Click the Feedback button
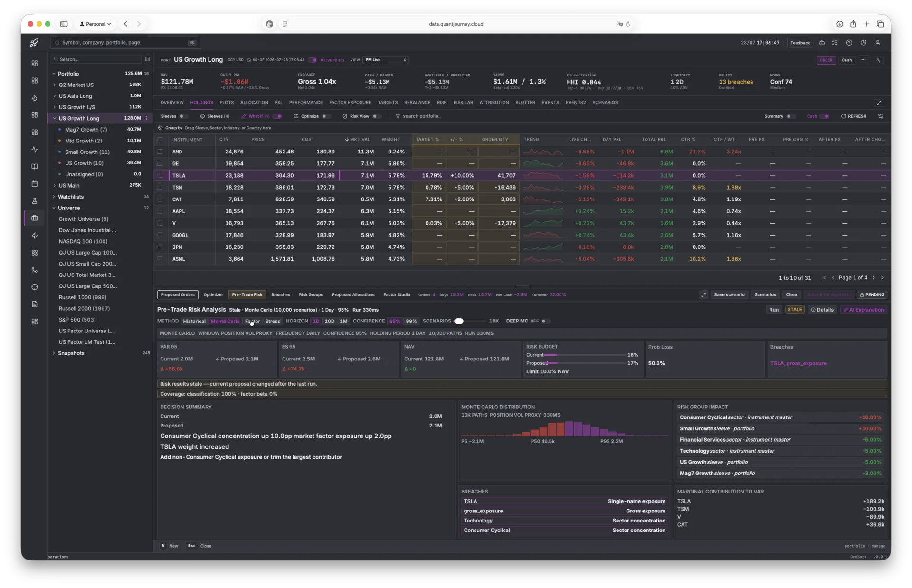The image size is (912, 588). 800,43
